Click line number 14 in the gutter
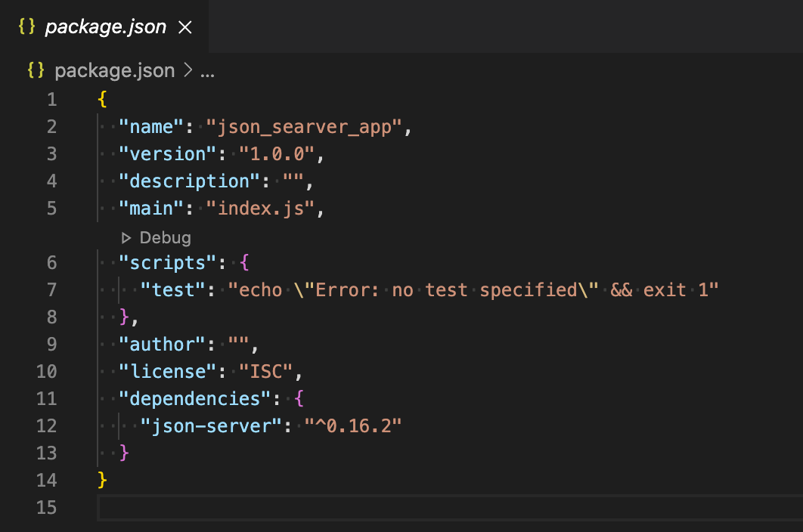The height and width of the screenshot is (532, 803). click(x=47, y=480)
